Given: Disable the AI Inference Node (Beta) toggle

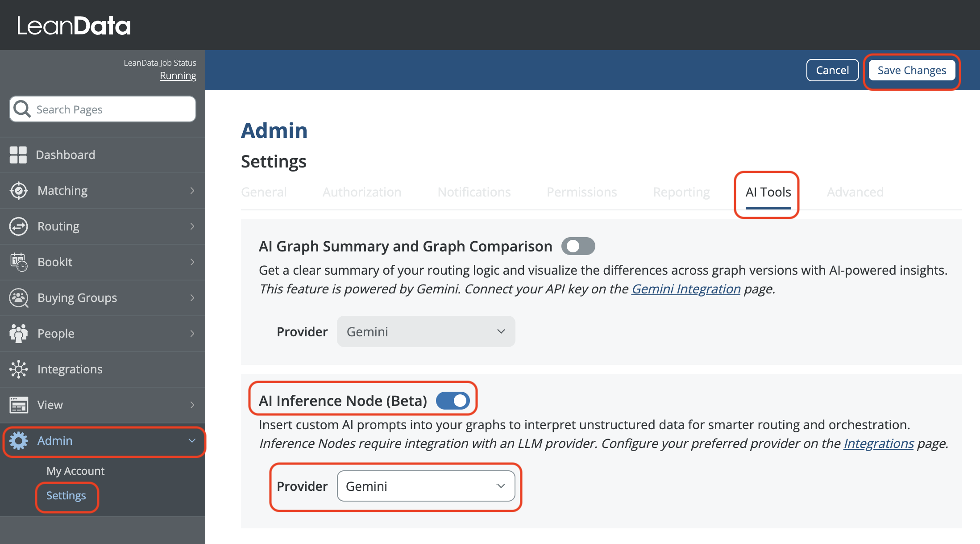Looking at the screenshot, I should click(453, 401).
